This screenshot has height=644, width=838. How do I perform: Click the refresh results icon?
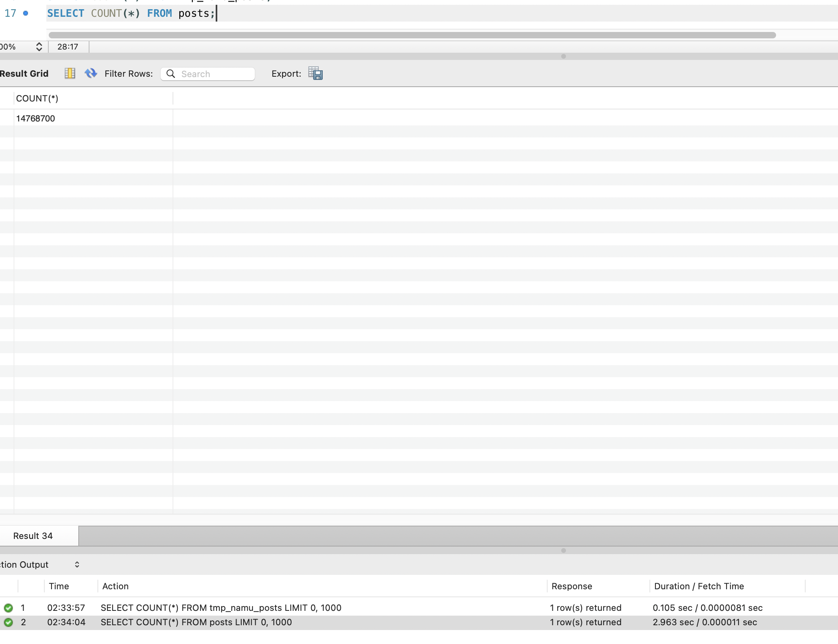[x=91, y=74]
